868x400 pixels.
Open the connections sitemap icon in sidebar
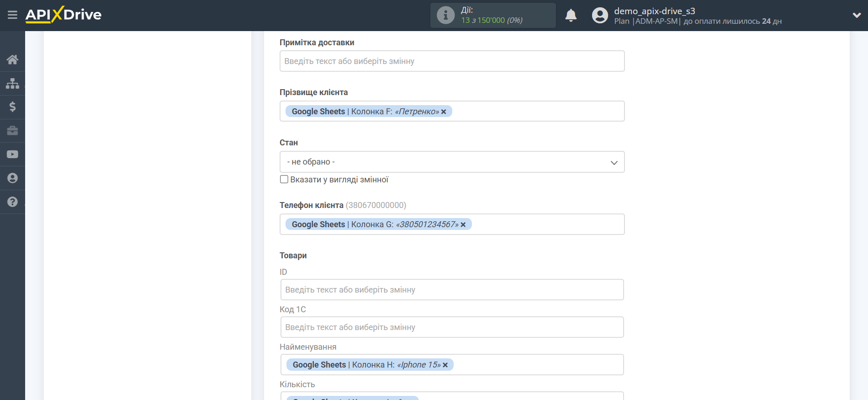[x=12, y=83]
